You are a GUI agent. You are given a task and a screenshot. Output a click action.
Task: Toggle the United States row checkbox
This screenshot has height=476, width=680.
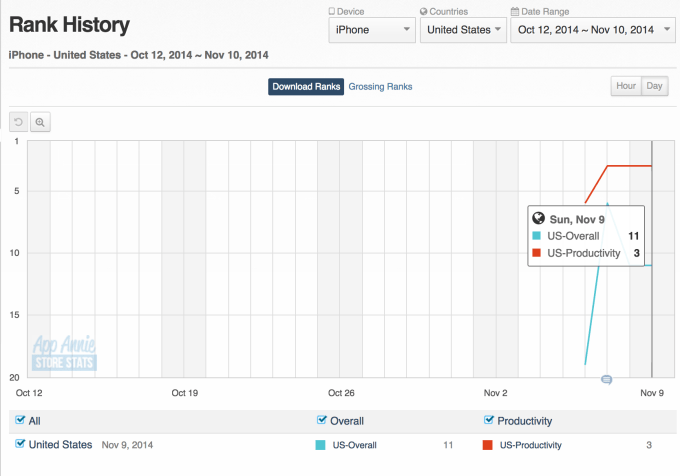coord(21,444)
